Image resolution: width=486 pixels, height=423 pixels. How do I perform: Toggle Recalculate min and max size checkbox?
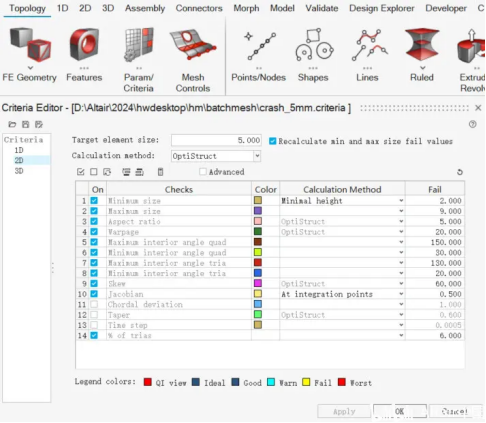point(273,141)
